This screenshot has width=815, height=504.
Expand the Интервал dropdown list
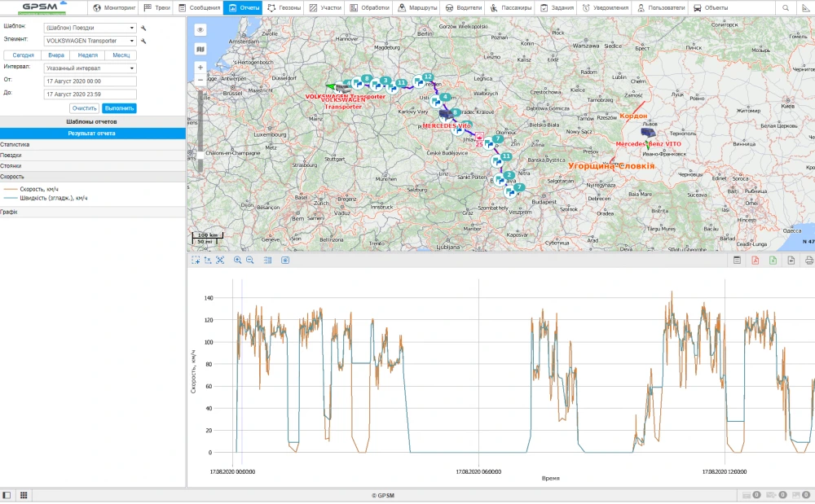coord(90,68)
